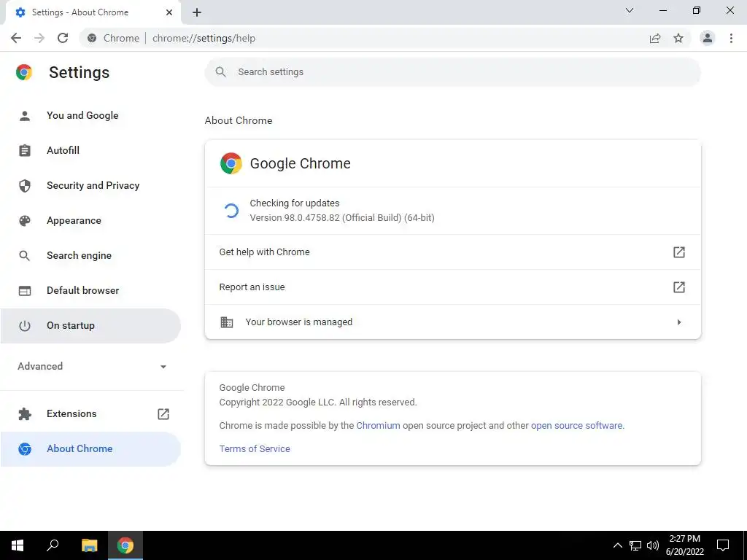The image size is (747, 560).
Task: Open Appearance settings
Action: pyautogui.click(x=91, y=220)
